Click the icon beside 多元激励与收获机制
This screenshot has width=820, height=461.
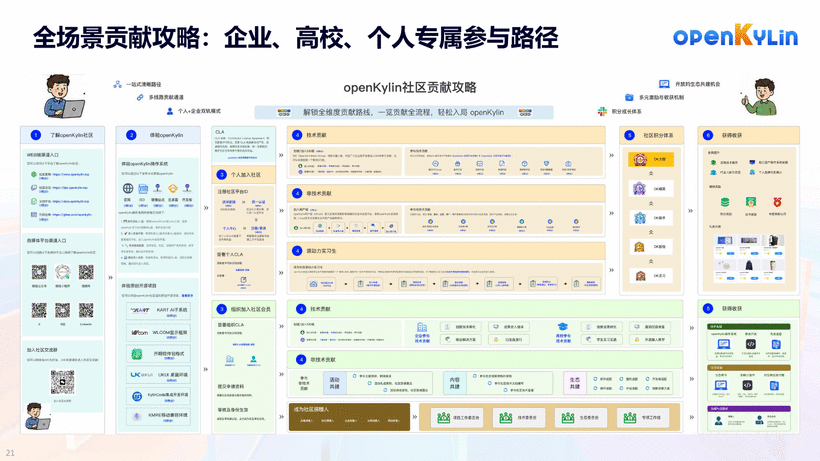coord(629,97)
